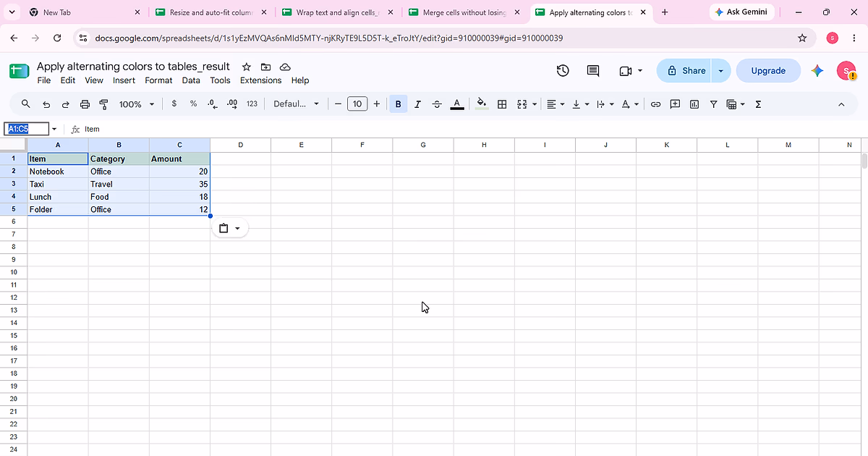Click the Upgrade button
This screenshot has height=456, width=868.
(768, 71)
